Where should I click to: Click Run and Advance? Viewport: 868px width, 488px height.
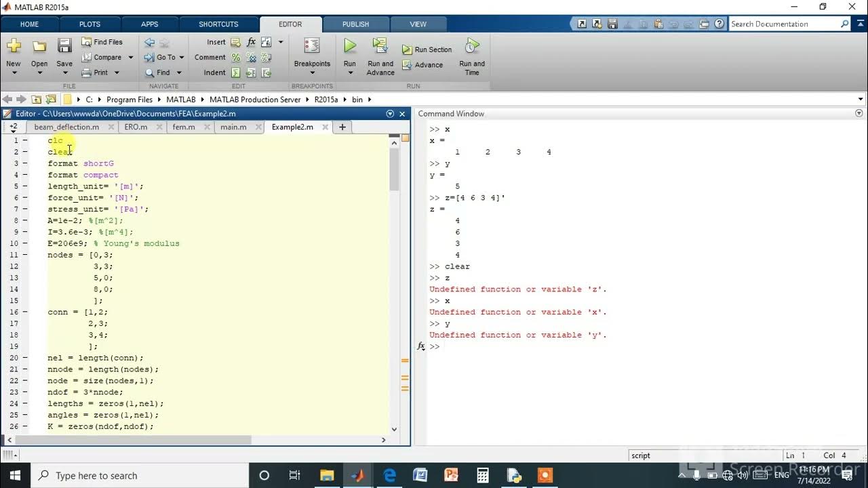point(380,56)
